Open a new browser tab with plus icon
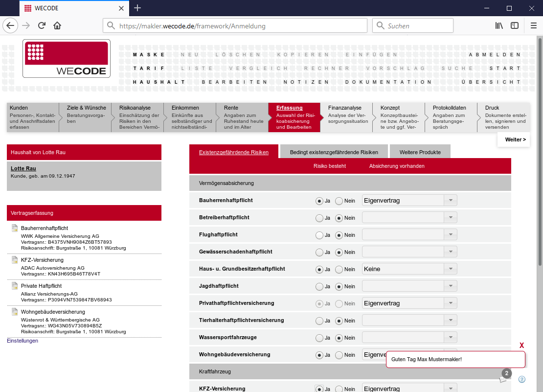The width and height of the screenshot is (543, 392). (x=137, y=8)
